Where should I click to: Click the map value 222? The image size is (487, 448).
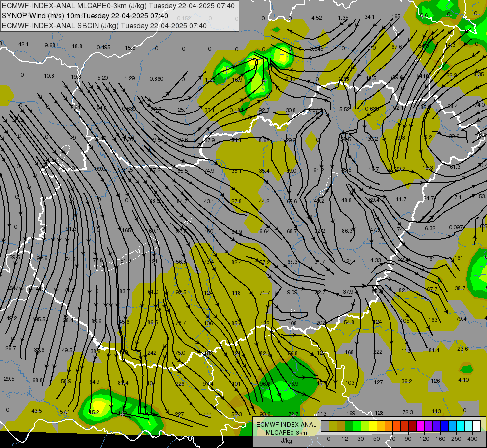(378, 352)
